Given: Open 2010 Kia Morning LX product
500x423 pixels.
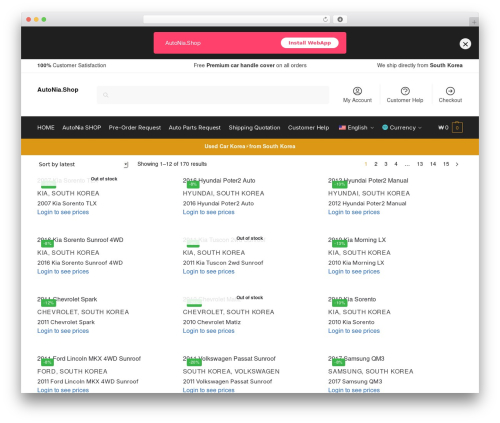Looking at the screenshot, I should click(x=356, y=263).
